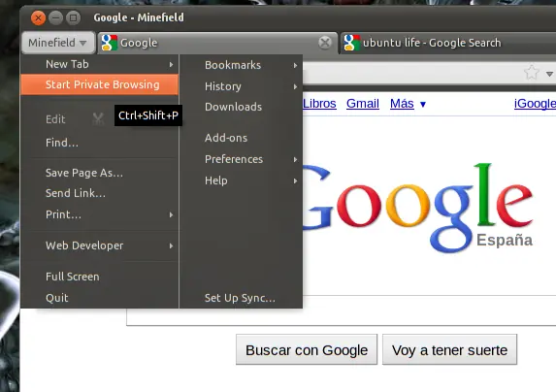Viewport: 556px width, 392px height.
Task: Click Voy a tener suerte button
Action: (x=449, y=350)
